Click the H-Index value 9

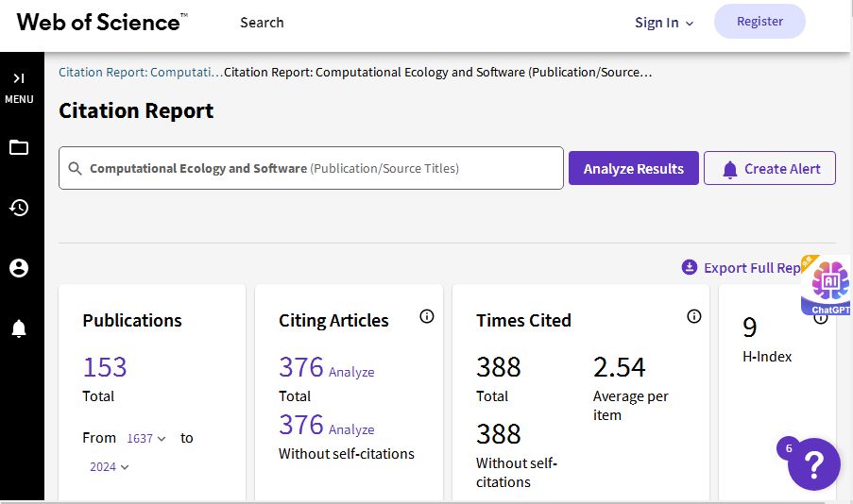750,328
